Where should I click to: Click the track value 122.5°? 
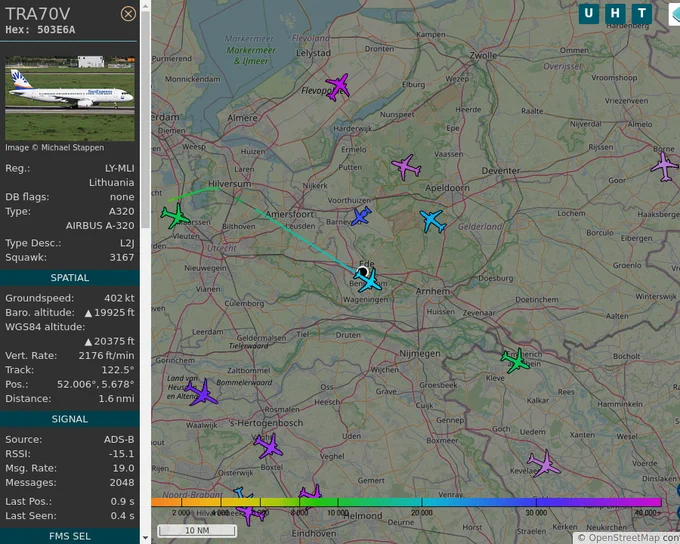117,370
